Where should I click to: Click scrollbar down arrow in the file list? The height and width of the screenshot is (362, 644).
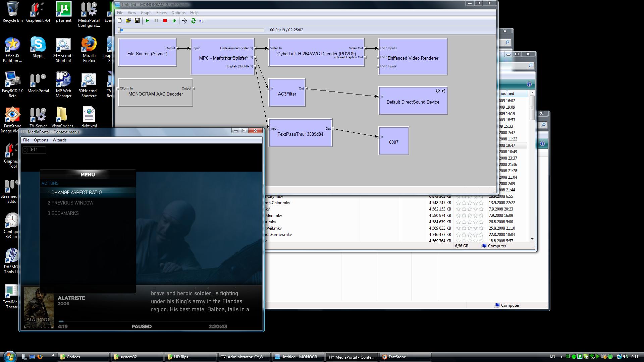[x=532, y=239]
